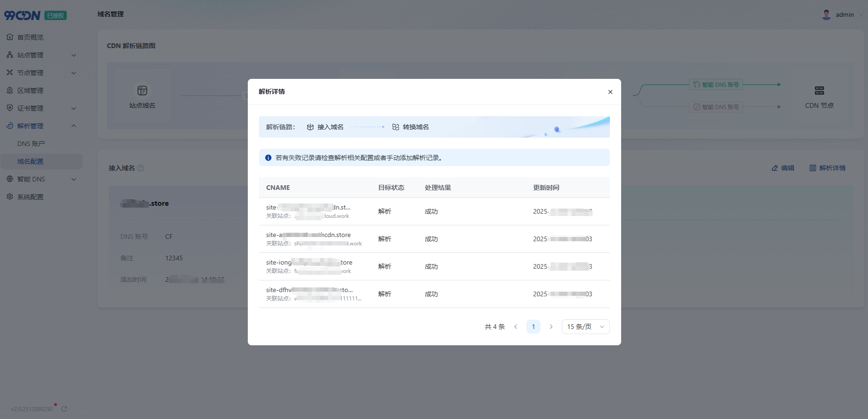Click the 编辑 link

783,168
